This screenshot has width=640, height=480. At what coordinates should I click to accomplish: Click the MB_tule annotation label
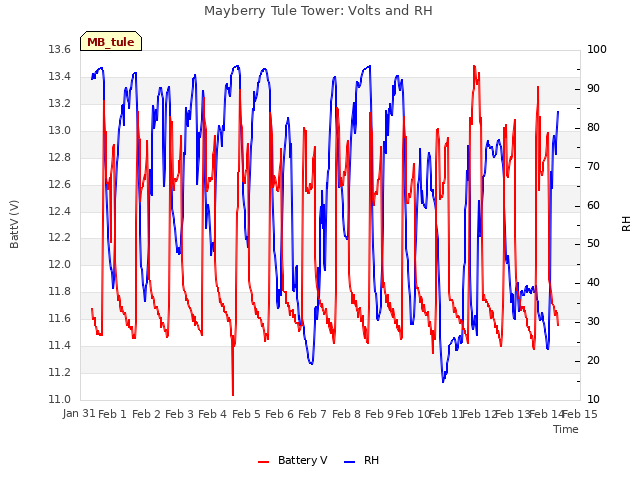click(111, 41)
